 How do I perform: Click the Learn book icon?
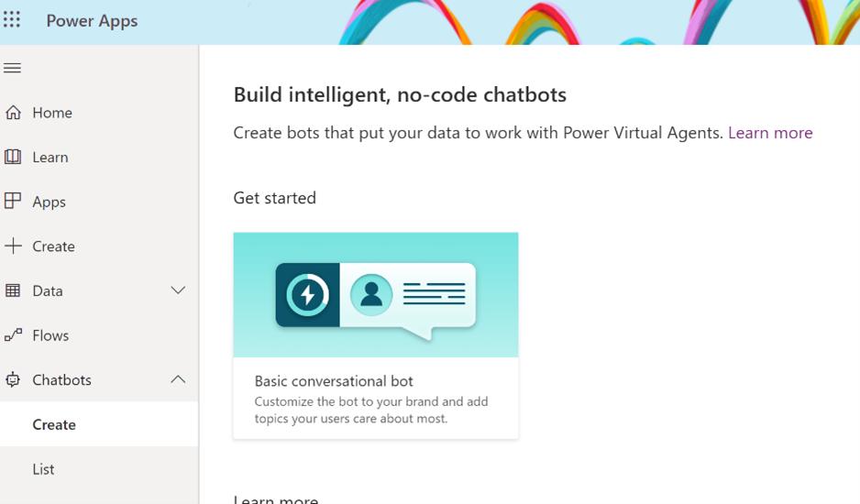[x=13, y=157]
